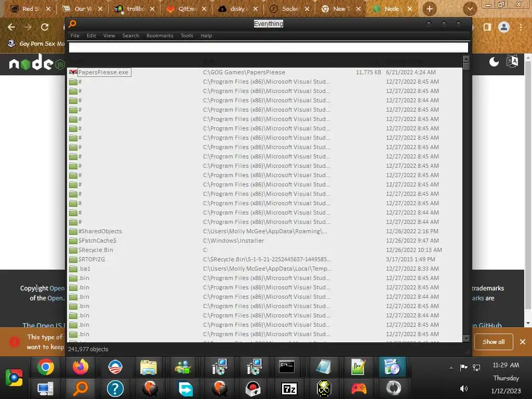The image size is (532, 399).
Task: Open the Help menu in Everything
Action: [206, 36]
